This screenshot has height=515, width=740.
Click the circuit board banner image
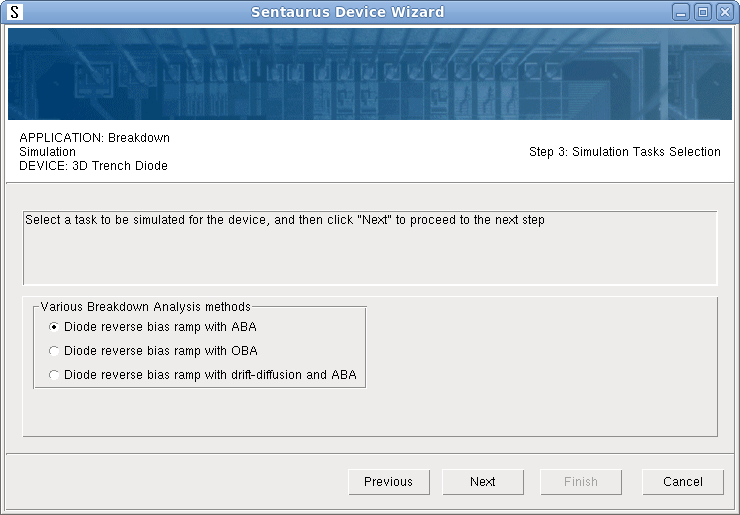[370, 74]
